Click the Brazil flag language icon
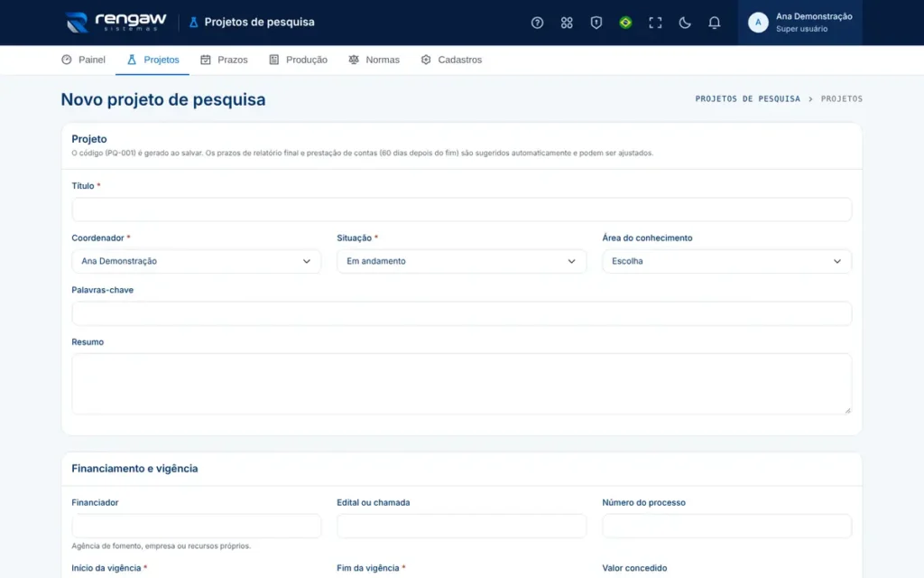Viewport: 924px width, 578px height. tap(625, 23)
